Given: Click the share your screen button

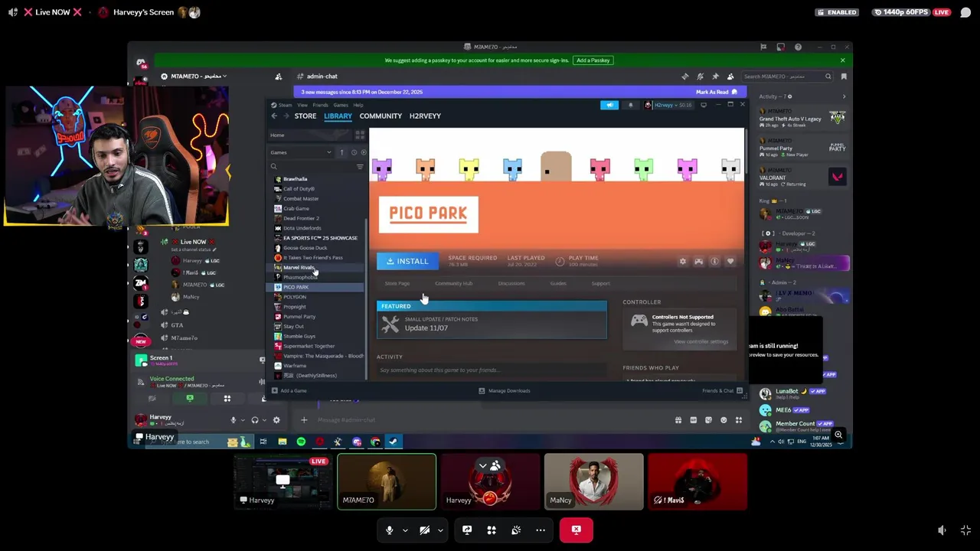Looking at the screenshot, I should click(467, 530).
